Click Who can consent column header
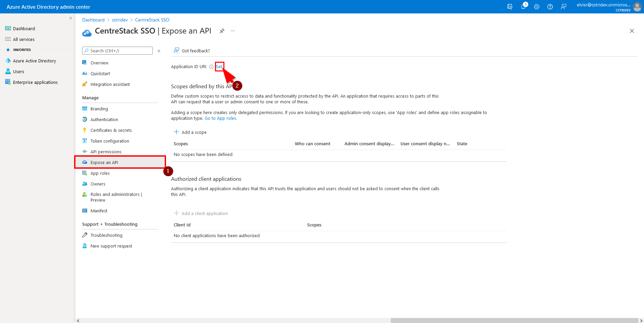The height and width of the screenshot is (323, 644). (x=313, y=144)
